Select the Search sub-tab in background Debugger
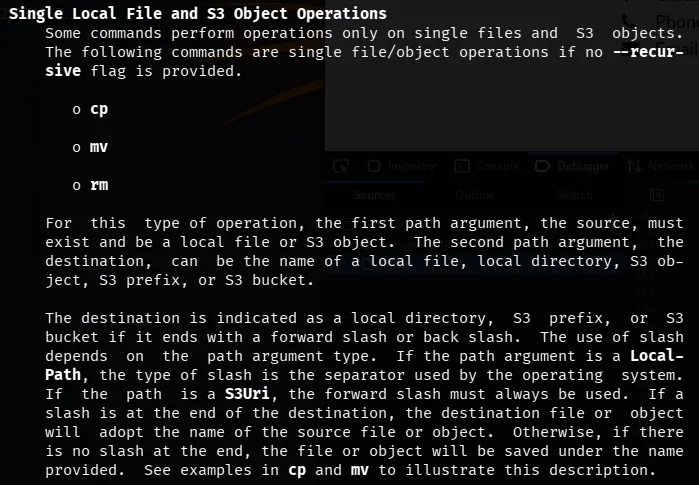This screenshot has height=485, width=699. click(575, 195)
